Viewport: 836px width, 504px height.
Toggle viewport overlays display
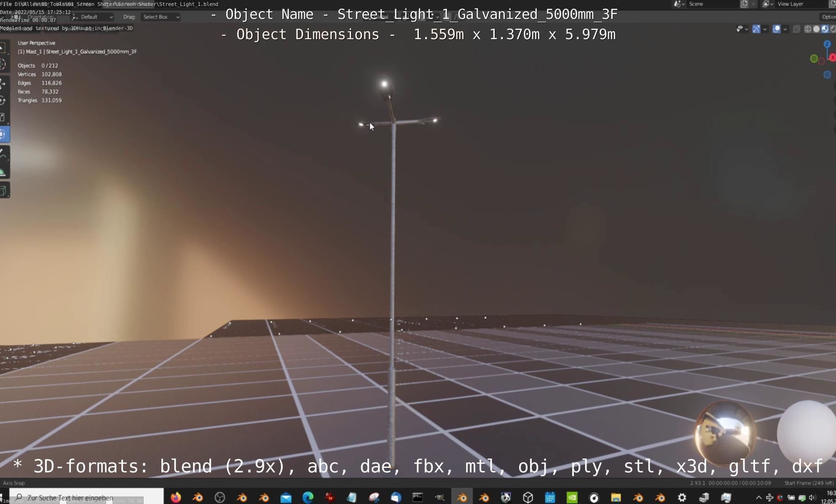click(x=777, y=29)
